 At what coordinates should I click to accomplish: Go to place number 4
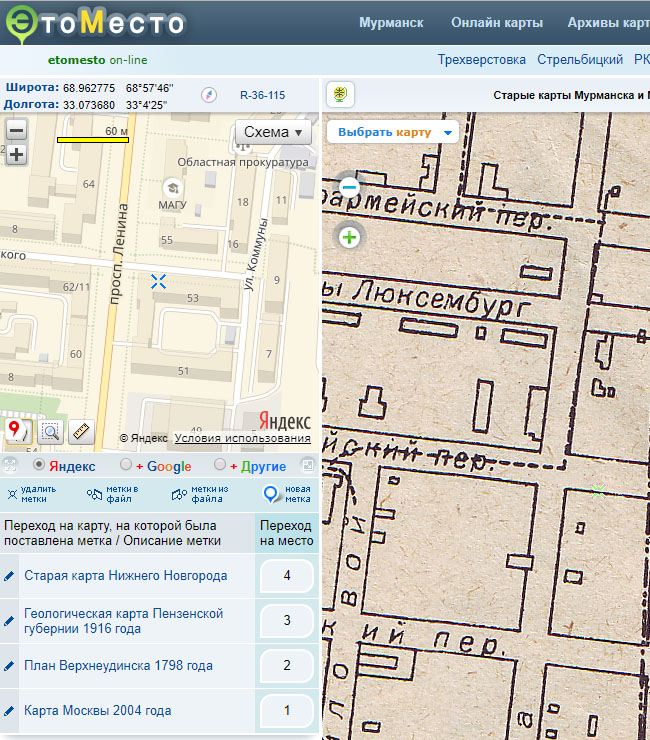coord(287,576)
